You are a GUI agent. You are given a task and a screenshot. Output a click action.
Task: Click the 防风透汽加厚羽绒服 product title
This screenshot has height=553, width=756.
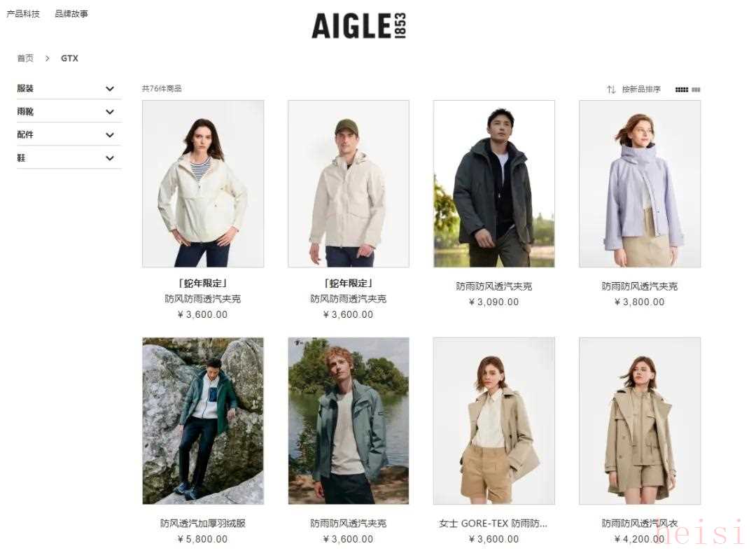click(203, 523)
